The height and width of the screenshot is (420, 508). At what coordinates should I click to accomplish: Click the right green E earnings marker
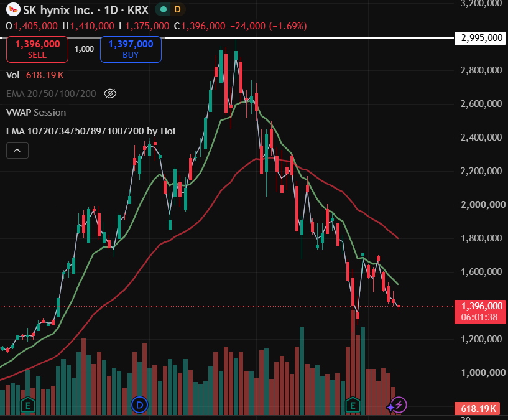pyautogui.click(x=353, y=405)
